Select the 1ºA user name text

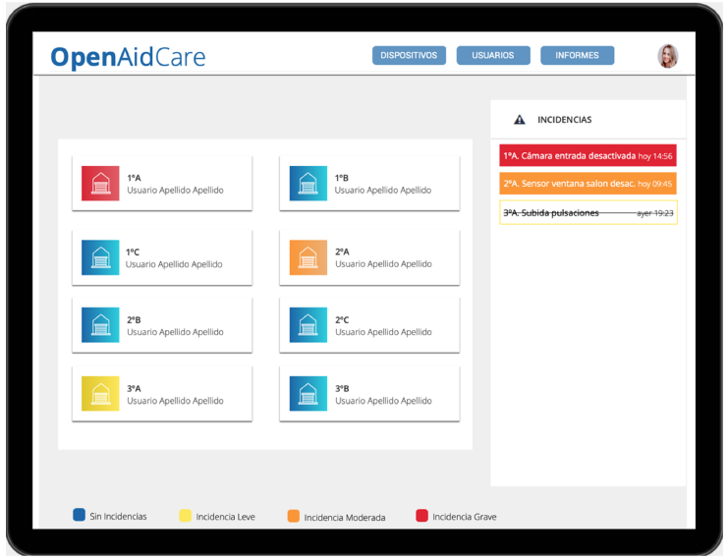click(175, 191)
